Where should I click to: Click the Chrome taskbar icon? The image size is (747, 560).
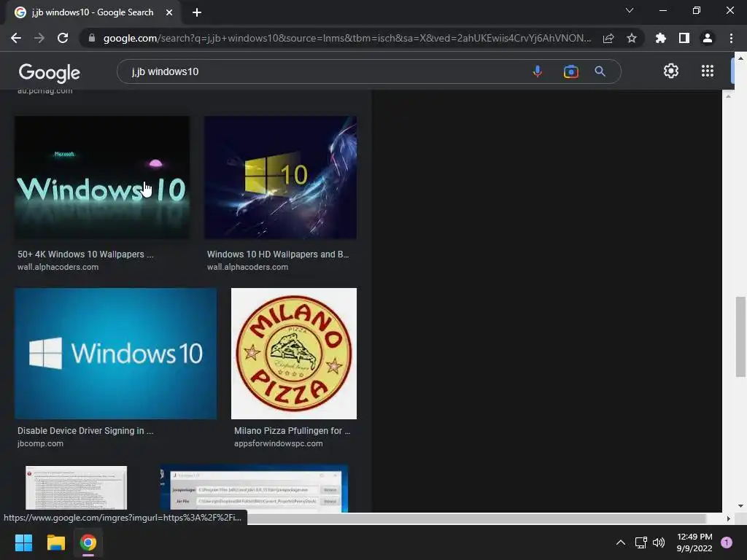pyautogui.click(x=88, y=542)
